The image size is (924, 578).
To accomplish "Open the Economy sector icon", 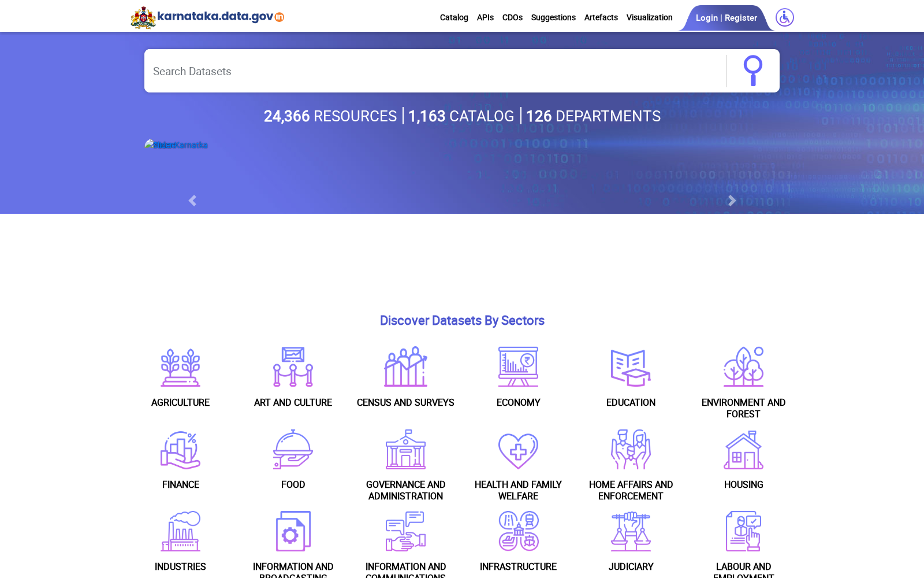I will [518, 367].
